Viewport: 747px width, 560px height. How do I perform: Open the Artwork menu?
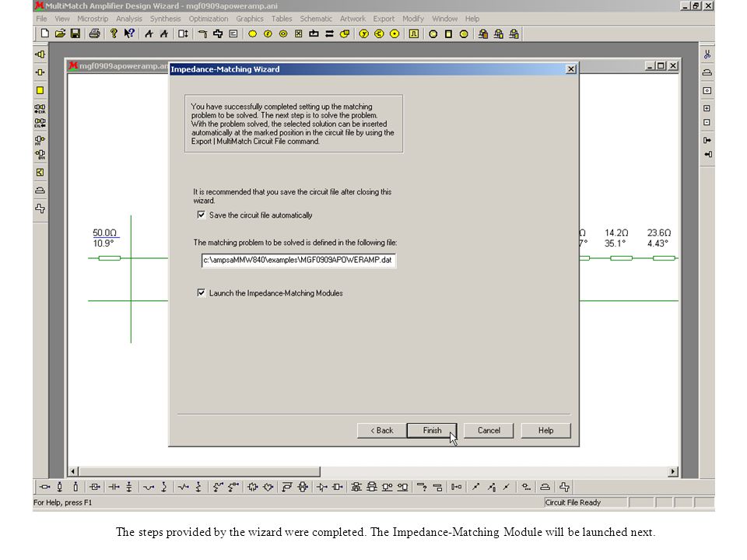coord(352,19)
